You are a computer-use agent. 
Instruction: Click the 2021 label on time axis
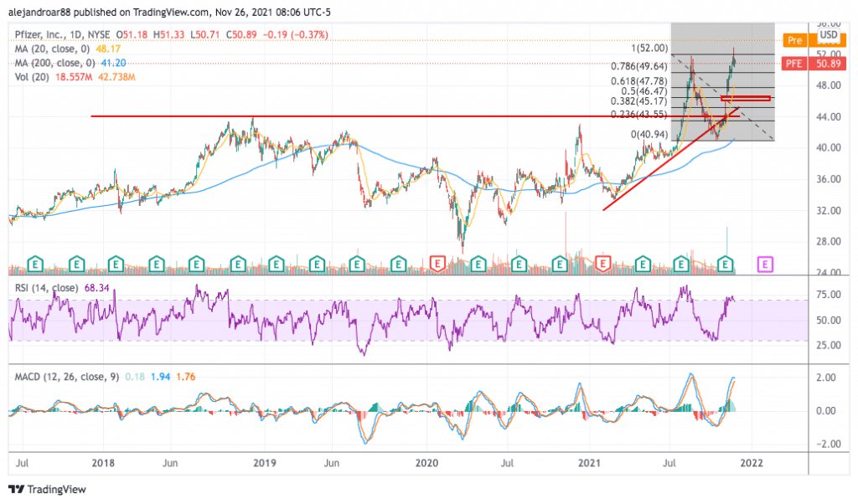click(589, 463)
